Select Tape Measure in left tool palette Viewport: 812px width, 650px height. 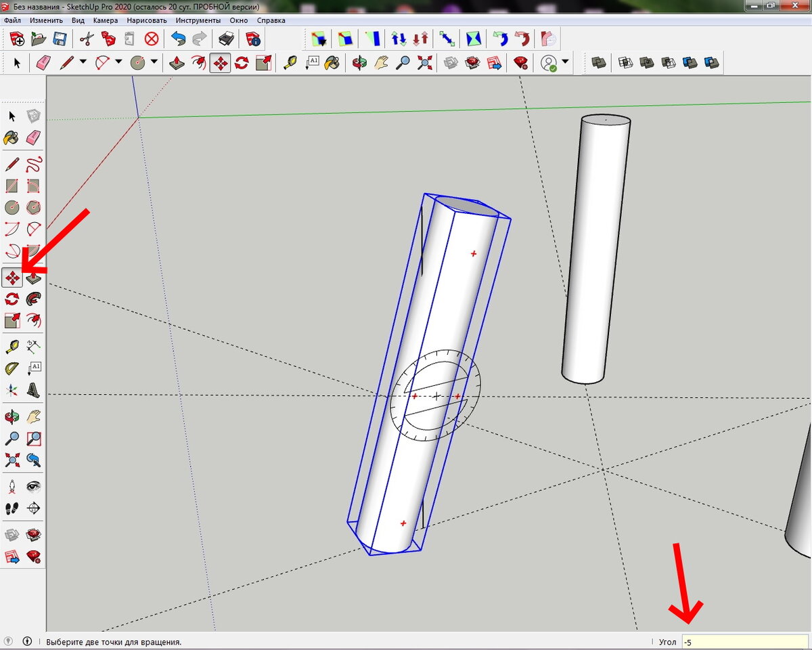click(12, 347)
